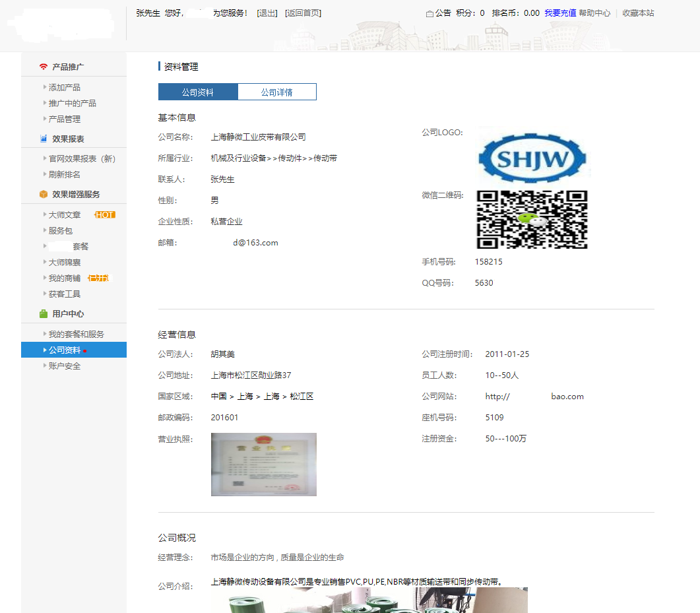Open 推广中的产品 sidebar item
The height and width of the screenshot is (613, 700).
click(72, 104)
